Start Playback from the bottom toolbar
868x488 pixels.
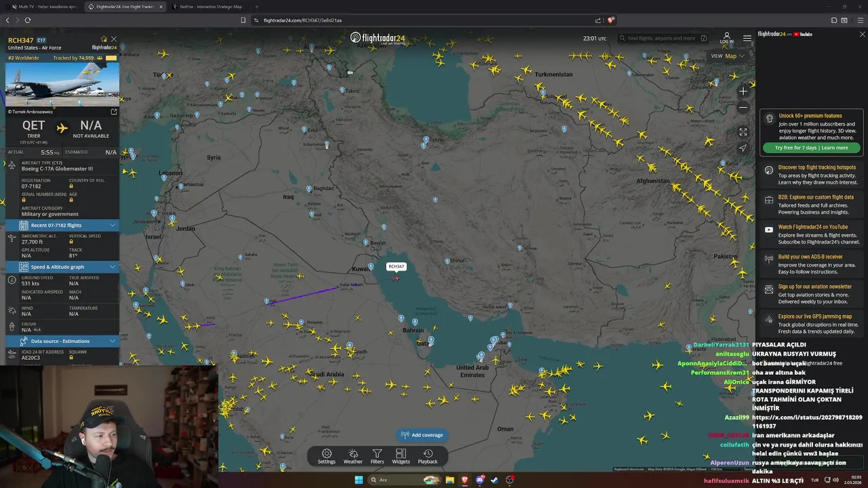[x=427, y=456]
